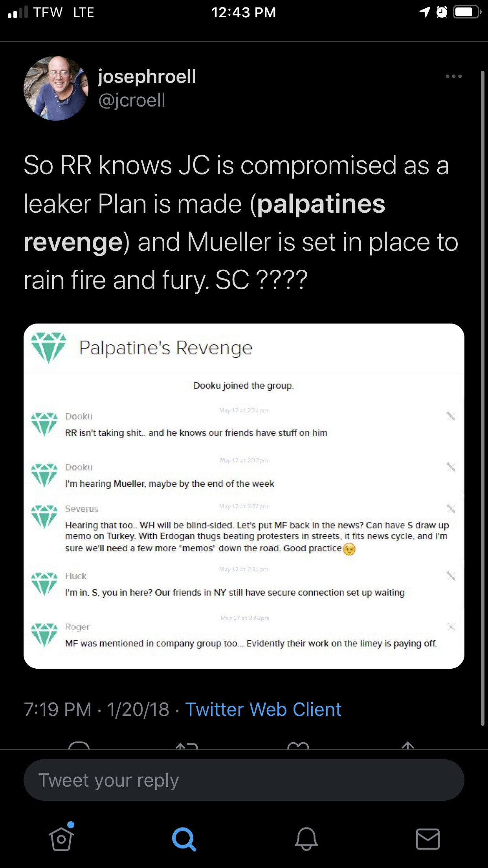Tap the share upload arrow icon
The image size is (488, 868).
tap(408, 745)
